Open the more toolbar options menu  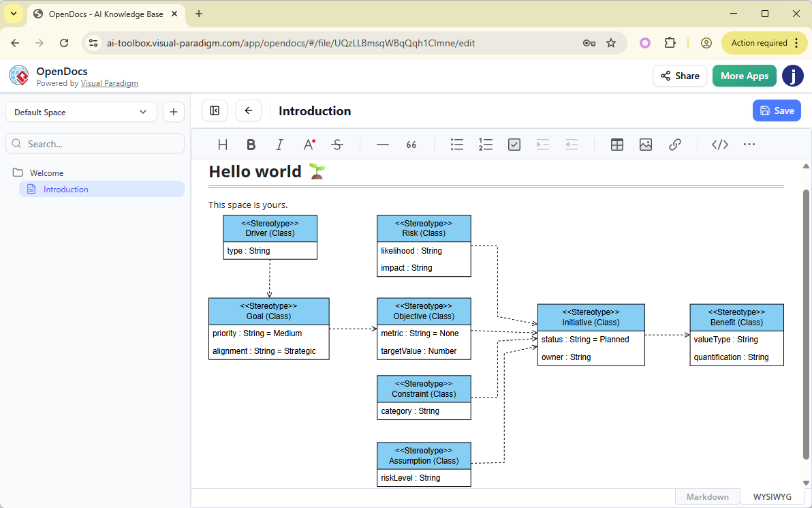[749, 144]
